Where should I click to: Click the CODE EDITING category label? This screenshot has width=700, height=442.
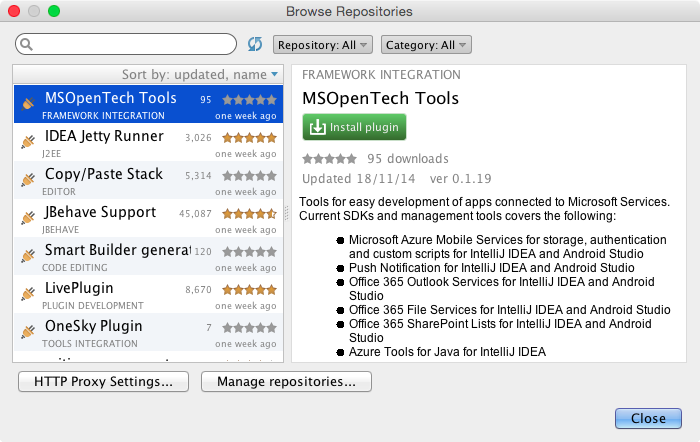[75, 268]
